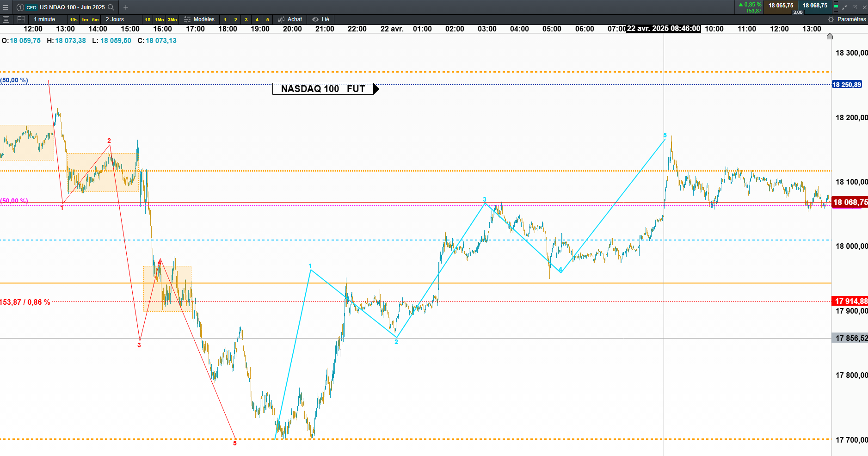The width and height of the screenshot is (868, 456).
Task: Click the Paramètres gear icon
Action: [831, 19]
